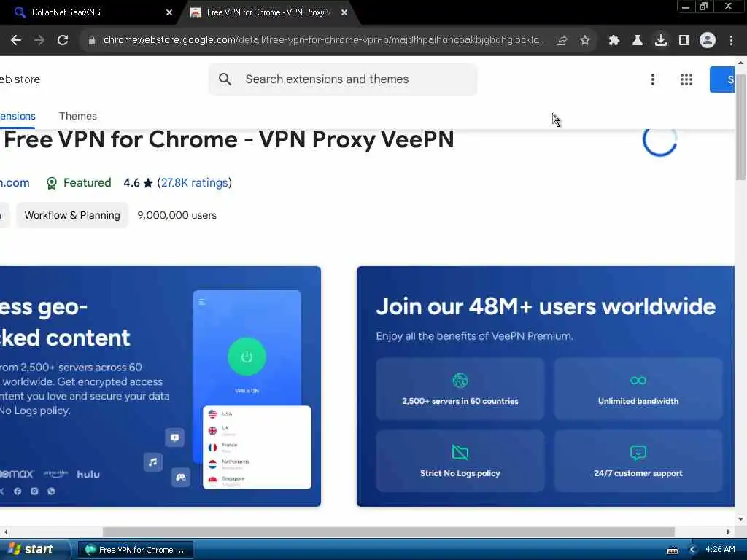
Task: Click the 2,500+ servers in 60 countries card
Action: 460,389
